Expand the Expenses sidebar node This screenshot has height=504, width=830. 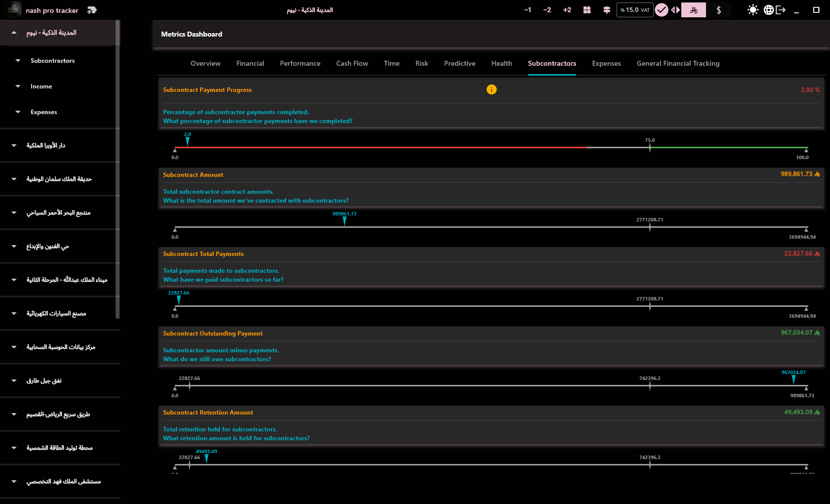coord(18,112)
